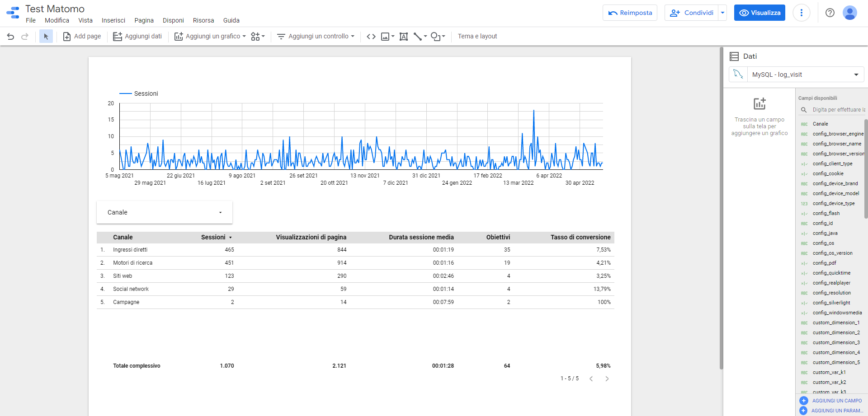Click the Ingressi diretti table row
The width and height of the screenshot is (868, 416).
pyautogui.click(x=355, y=250)
